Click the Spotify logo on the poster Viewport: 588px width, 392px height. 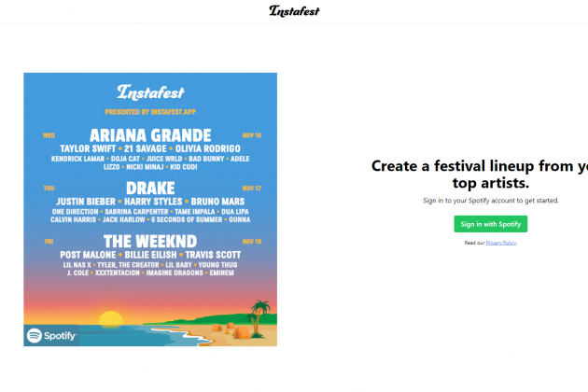[51, 334]
